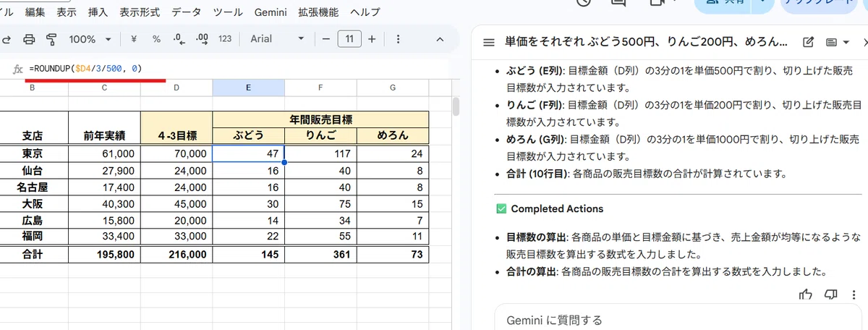Screen dimensions: 868x330
Task: Select column B header
Action: [33, 88]
